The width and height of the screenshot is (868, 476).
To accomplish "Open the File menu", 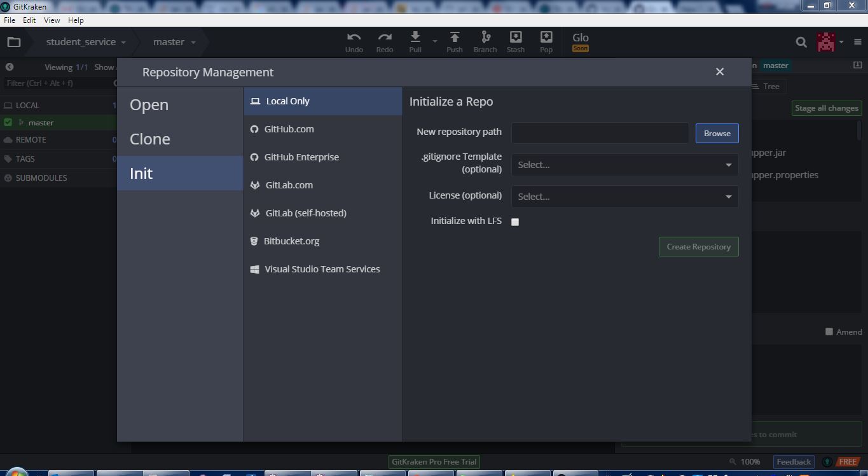I will [x=9, y=20].
